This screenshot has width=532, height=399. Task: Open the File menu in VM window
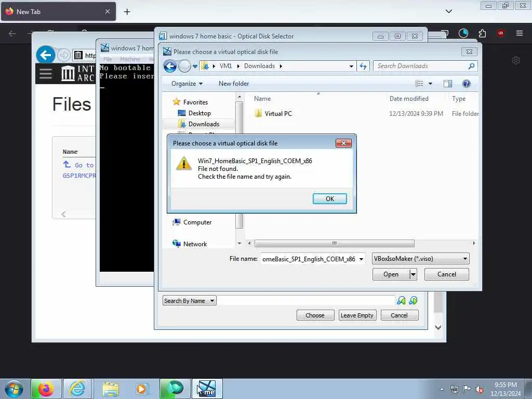108,59
